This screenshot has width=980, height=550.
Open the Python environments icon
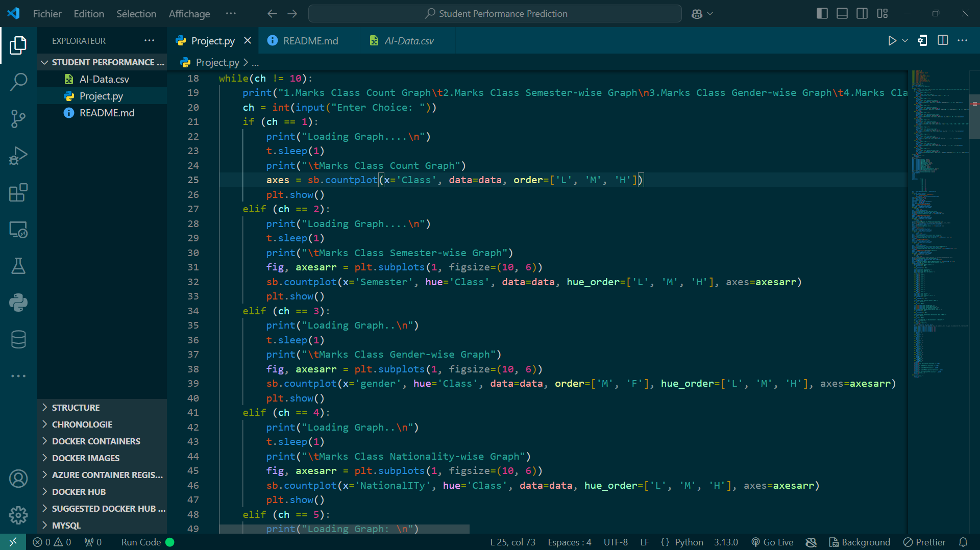coord(18,303)
